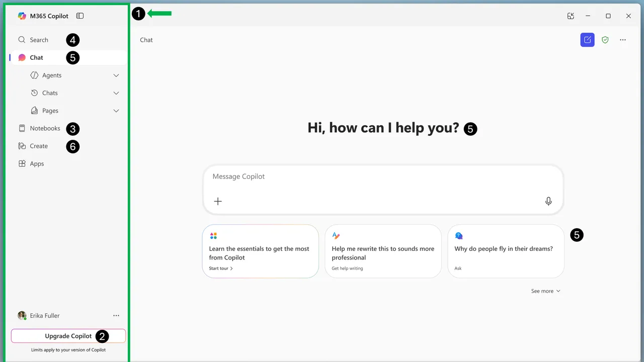Click the Start tour link
This screenshot has width=644, height=362.
[x=221, y=268]
